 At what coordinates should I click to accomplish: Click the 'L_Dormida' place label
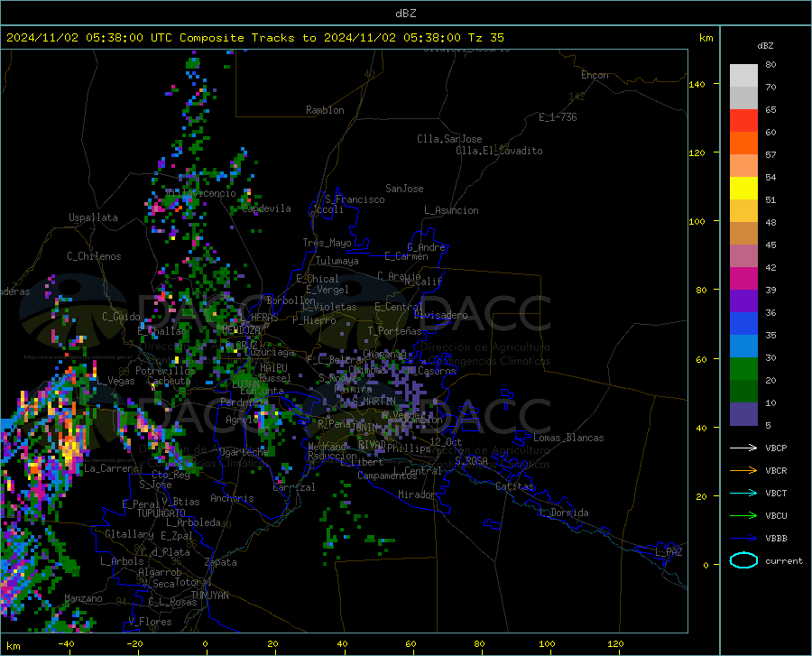tap(564, 513)
